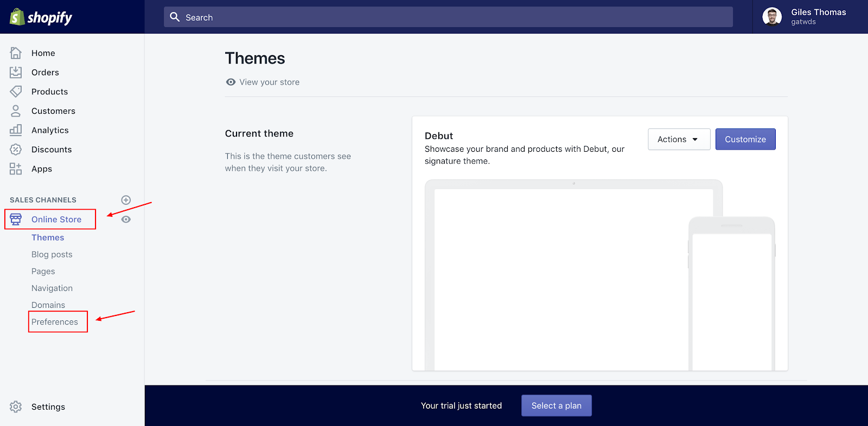Open the Giles Thomas account menu
Screen dimensions: 868x426
[810, 17]
